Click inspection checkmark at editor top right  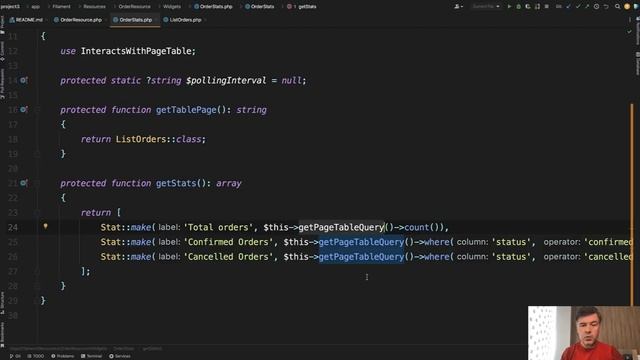tap(629, 31)
